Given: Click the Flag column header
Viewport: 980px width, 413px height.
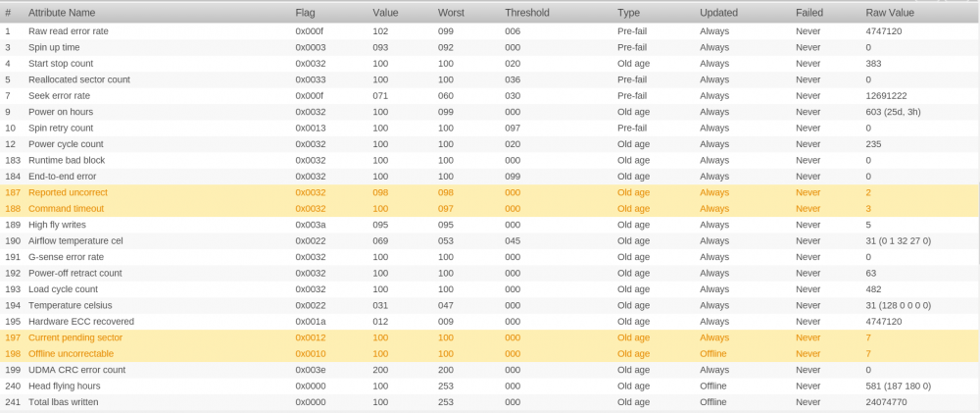Looking at the screenshot, I should pyautogui.click(x=305, y=13).
